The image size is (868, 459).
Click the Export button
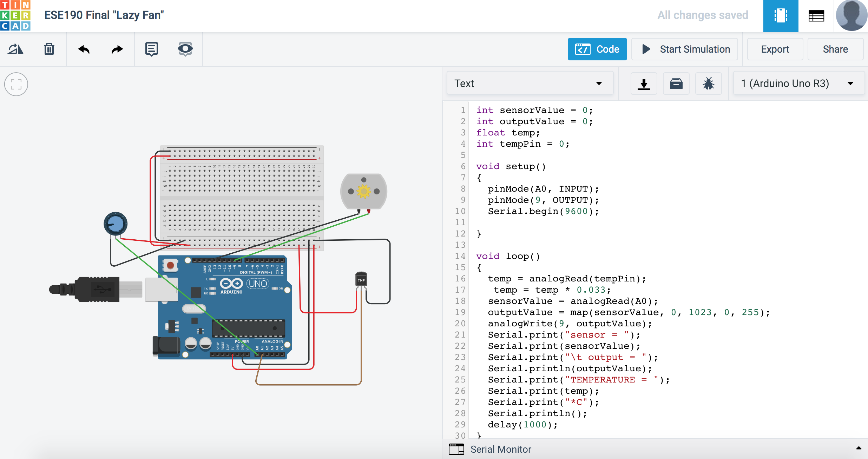pyautogui.click(x=775, y=49)
